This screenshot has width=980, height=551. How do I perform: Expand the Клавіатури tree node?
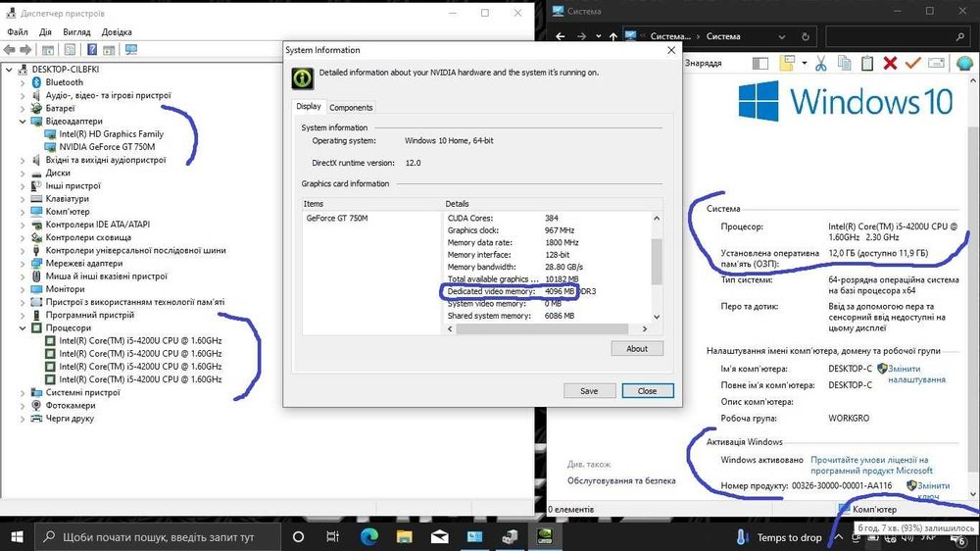coord(23,199)
